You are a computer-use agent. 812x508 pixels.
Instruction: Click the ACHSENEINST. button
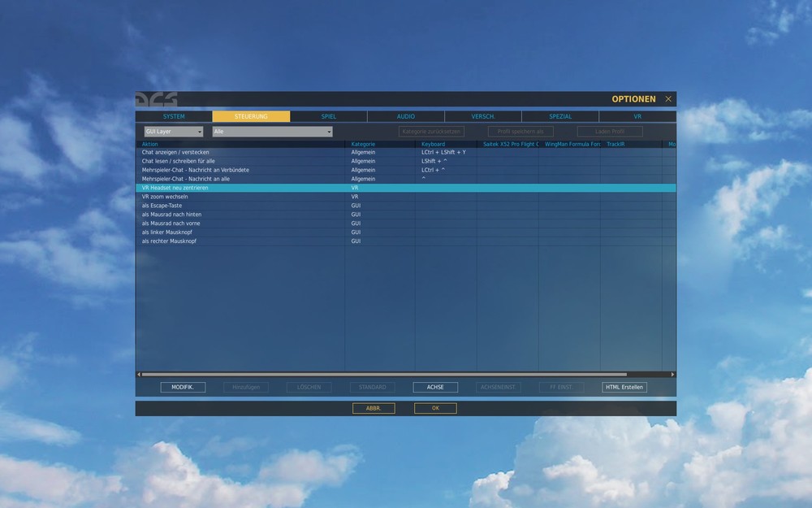point(499,387)
